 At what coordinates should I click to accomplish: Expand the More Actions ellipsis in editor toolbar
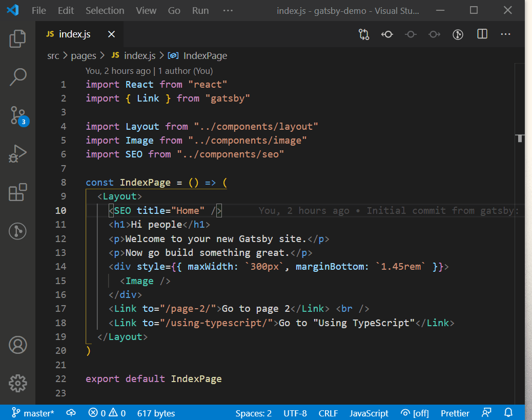505,34
